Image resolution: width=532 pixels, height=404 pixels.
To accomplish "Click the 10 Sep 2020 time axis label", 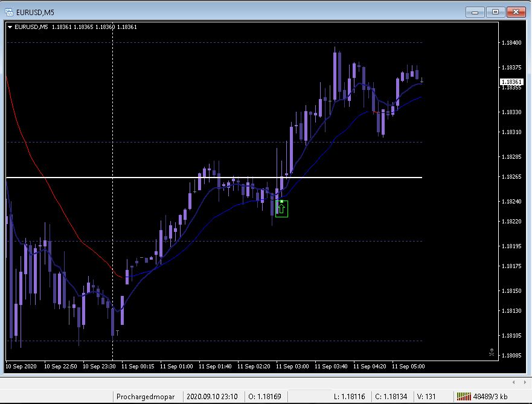I will (x=21, y=367).
